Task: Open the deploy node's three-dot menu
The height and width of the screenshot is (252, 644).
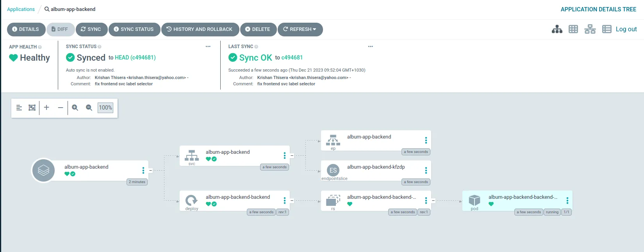Action: [285, 200]
